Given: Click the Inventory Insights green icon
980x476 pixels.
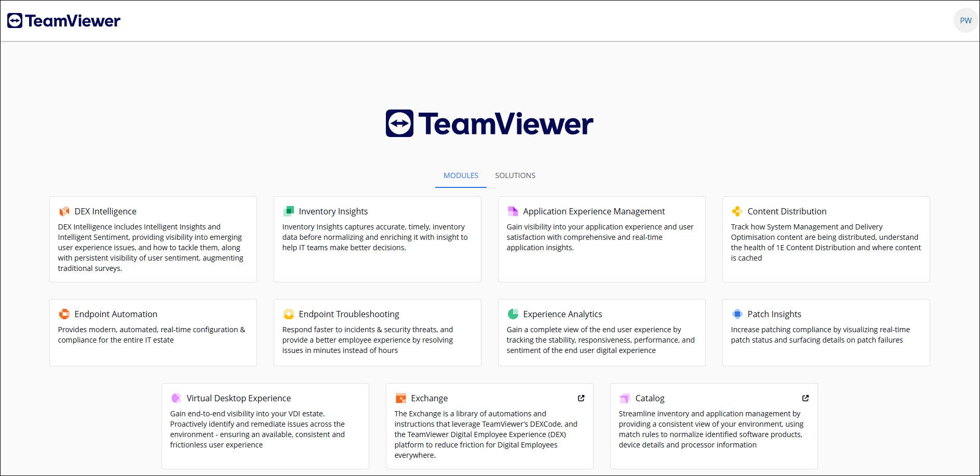Looking at the screenshot, I should click(x=289, y=211).
